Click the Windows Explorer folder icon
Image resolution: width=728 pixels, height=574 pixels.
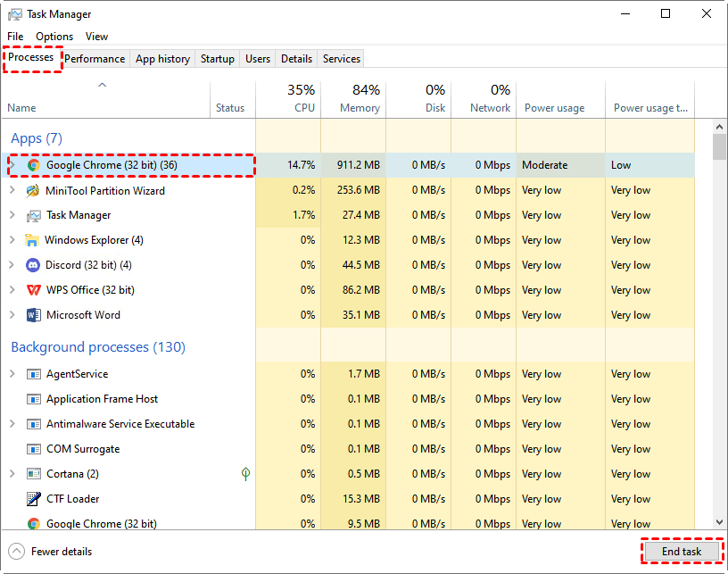31,240
